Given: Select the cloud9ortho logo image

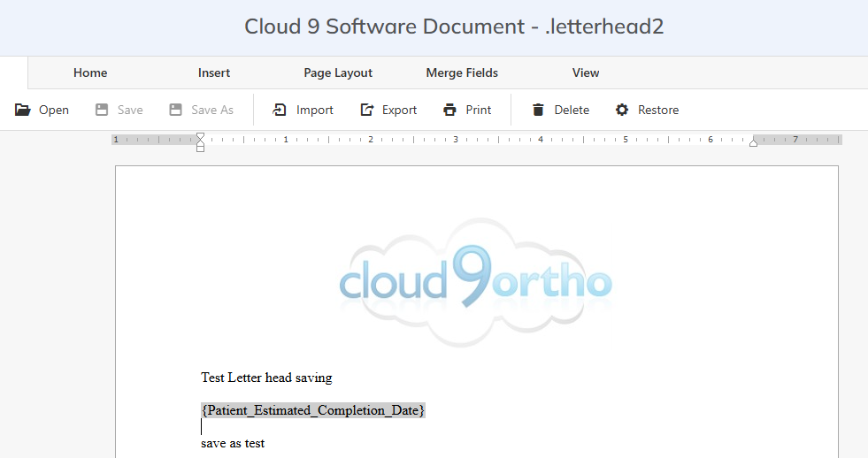Looking at the screenshot, I should coord(476,282).
